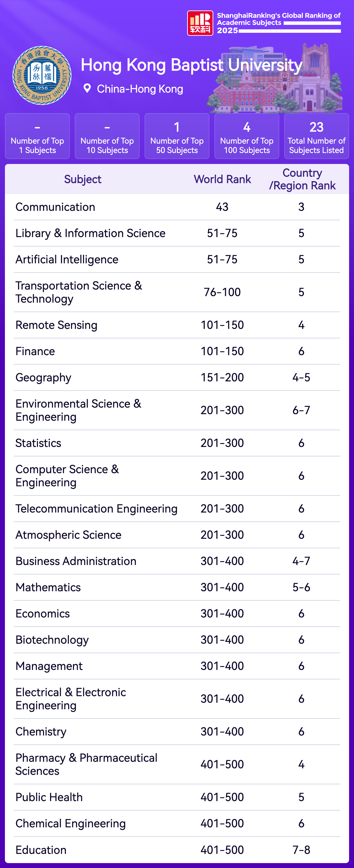This screenshot has width=354, height=868.
Task: Click the Country/Region Rank column header
Action: 302,179
